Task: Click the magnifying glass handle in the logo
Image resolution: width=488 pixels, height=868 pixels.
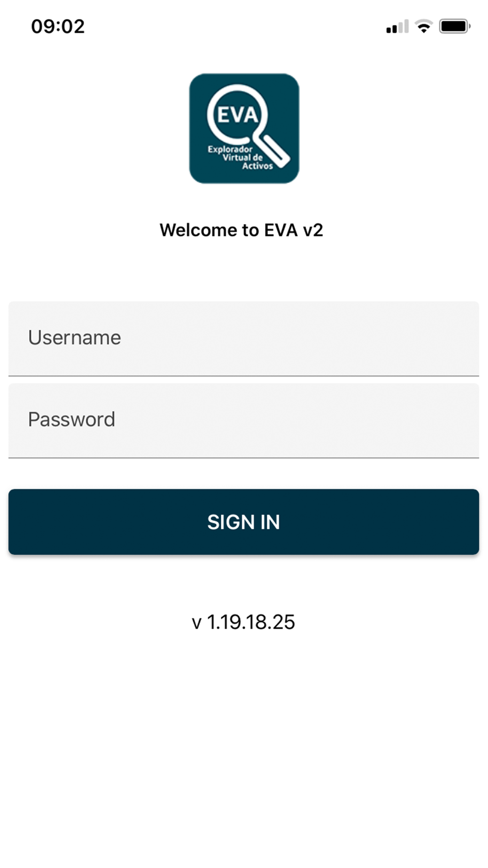Action: [x=272, y=150]
